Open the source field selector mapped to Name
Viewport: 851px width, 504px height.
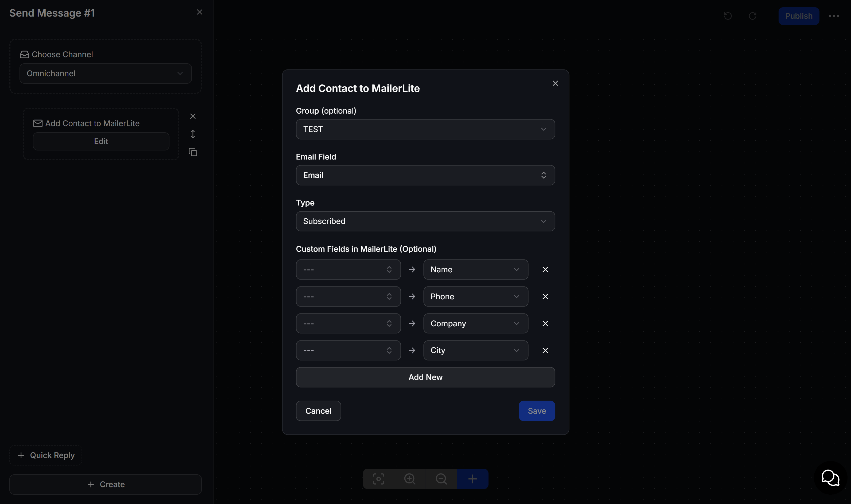(x=348, y=269)
